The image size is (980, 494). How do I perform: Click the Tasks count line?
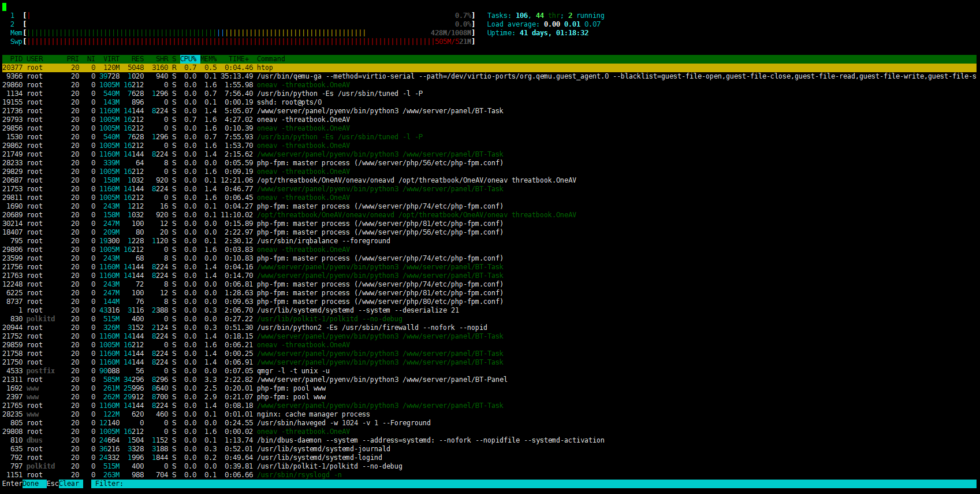(546, 16)
